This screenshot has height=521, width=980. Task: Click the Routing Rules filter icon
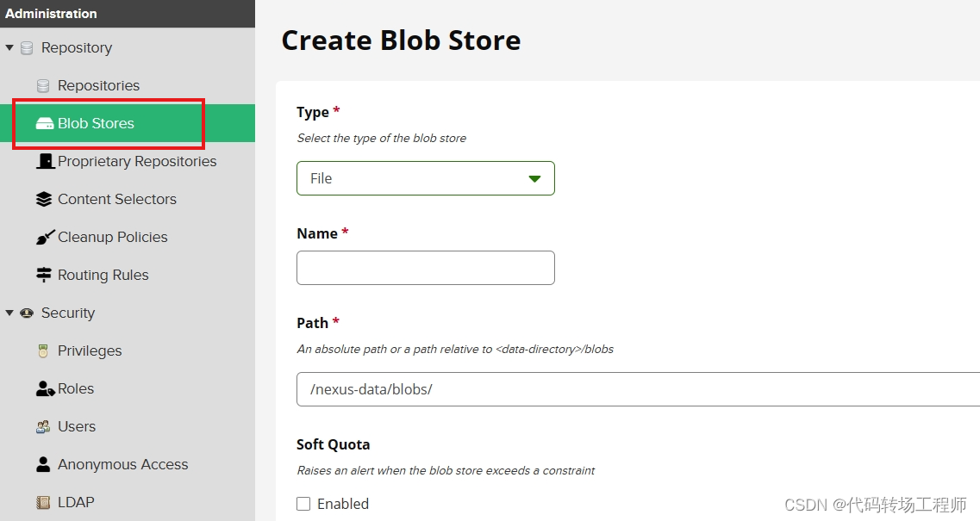coord(43,275)
